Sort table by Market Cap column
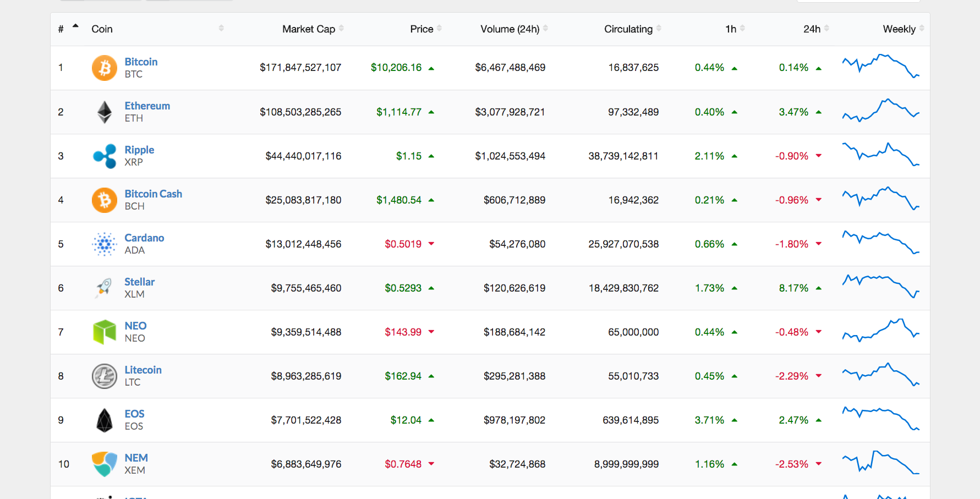This screenshot has height=499, width=980. click(309, 29)
